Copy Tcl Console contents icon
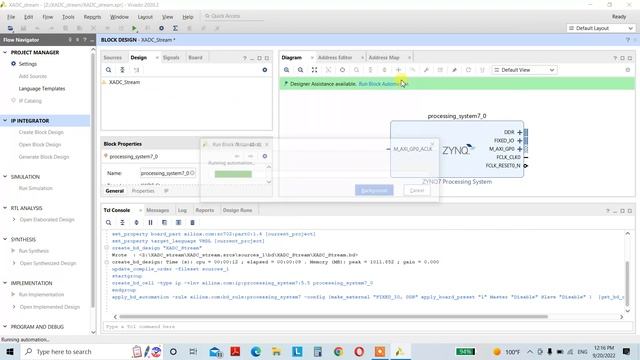640x360 pixels. (x=164, y=222)
